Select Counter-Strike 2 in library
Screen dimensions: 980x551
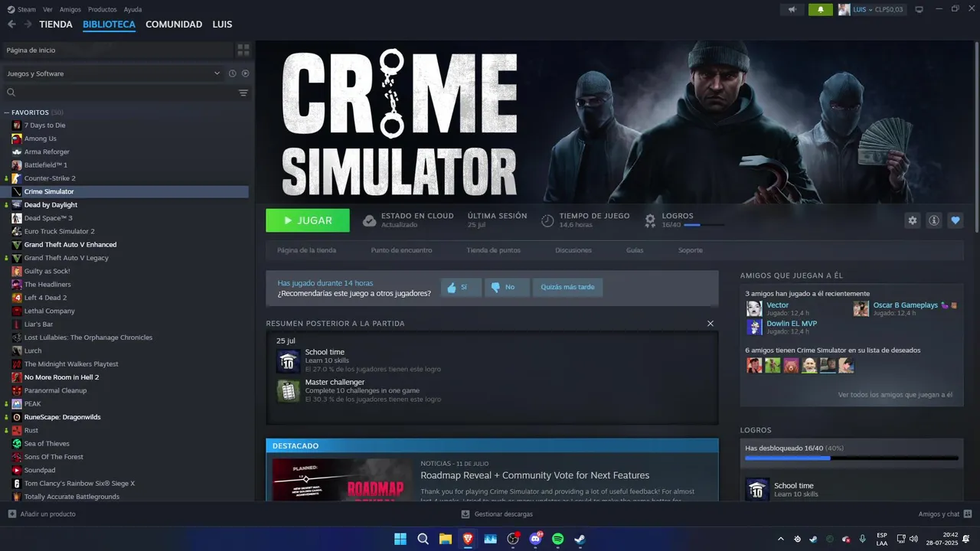click(x=50, y=178)
